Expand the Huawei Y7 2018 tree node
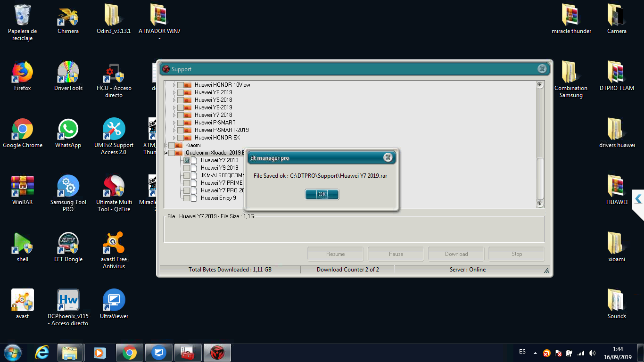644x362 pixels. point(174,115)
